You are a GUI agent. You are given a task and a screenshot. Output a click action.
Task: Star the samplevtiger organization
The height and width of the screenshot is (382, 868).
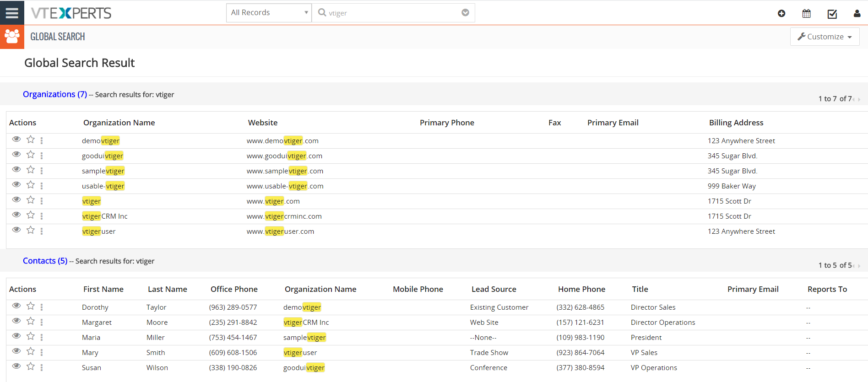31,169
